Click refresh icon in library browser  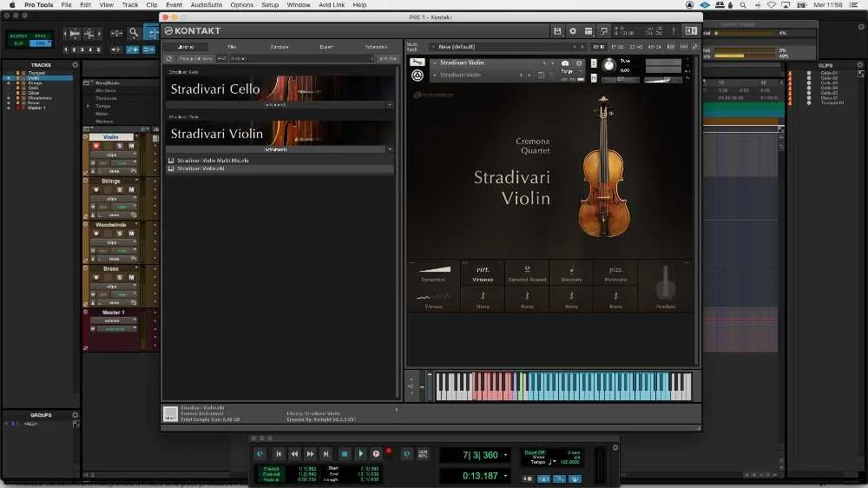pyautogui.click(x=169, y=58)
